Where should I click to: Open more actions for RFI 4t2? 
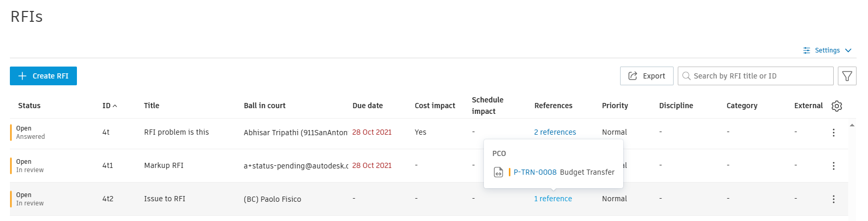click(x=833, y=199)
